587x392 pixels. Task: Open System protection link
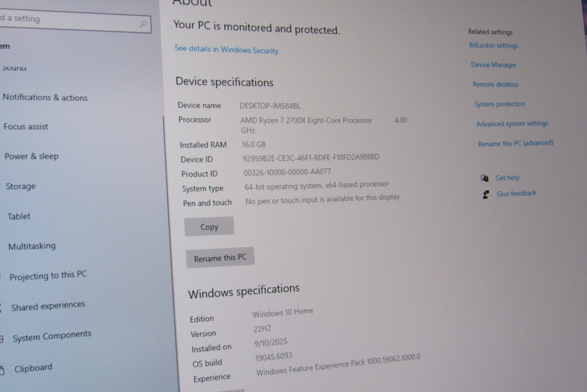pos(500,104)
